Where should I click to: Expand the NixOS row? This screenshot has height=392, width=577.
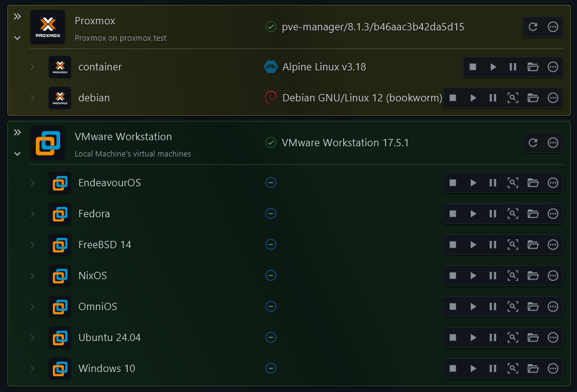pos(32,275)
